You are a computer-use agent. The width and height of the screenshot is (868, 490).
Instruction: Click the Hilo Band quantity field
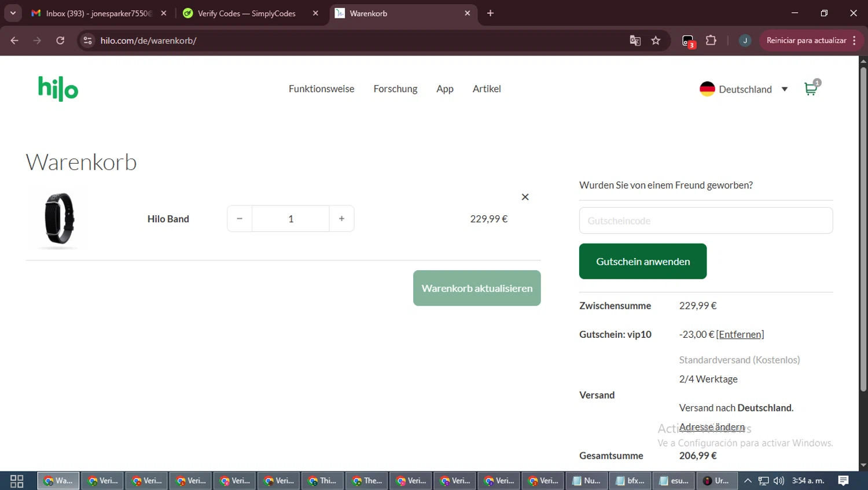point(290,219)
